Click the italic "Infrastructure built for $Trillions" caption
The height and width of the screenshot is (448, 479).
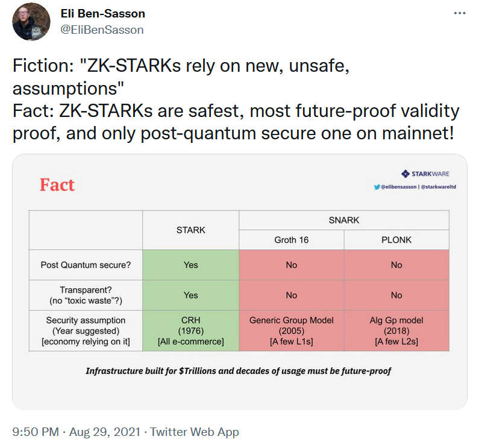pos(239,371)
